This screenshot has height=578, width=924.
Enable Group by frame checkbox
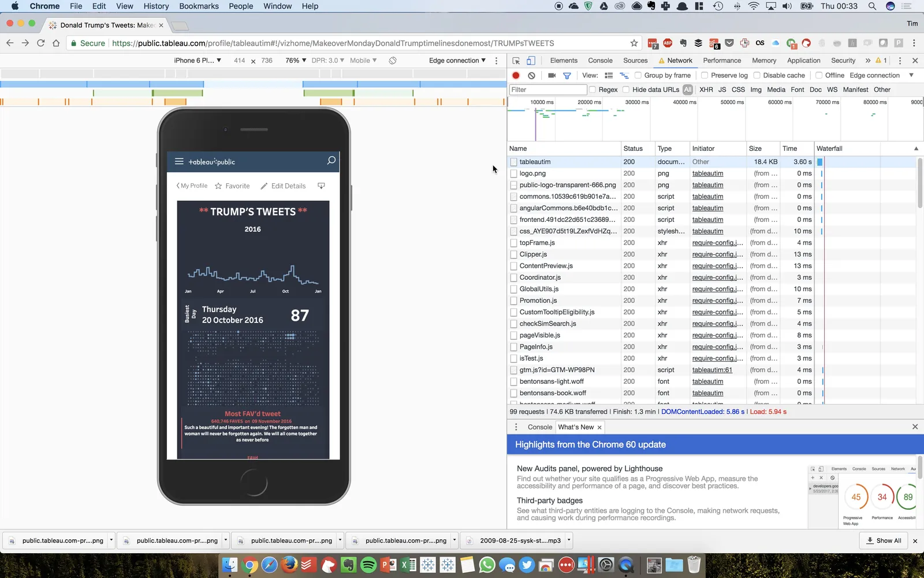click(x=638, y=75)
